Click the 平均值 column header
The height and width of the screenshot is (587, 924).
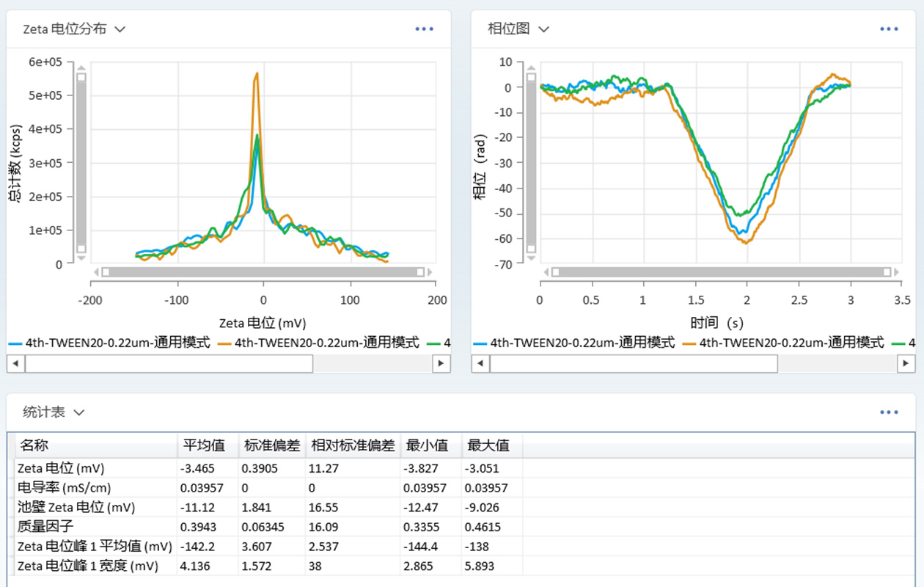point(203,445)
